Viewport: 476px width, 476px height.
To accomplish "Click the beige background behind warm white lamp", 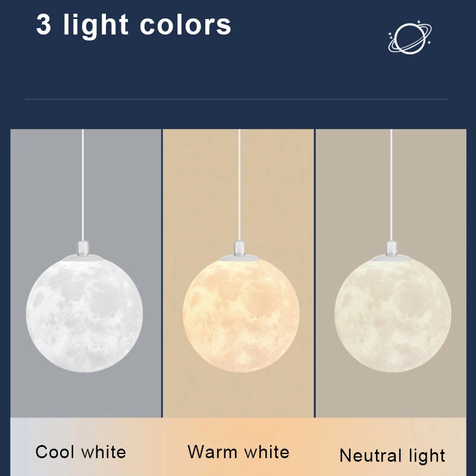I will 190,178.
